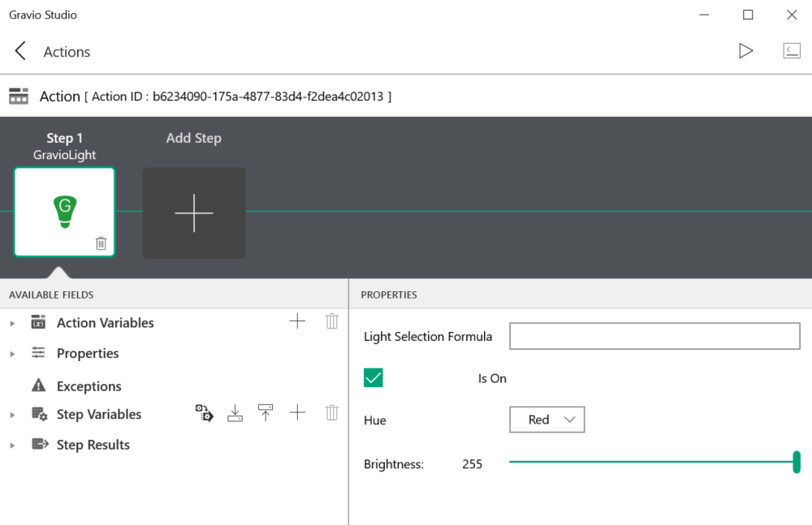Viewport: 812px width, 525px height.
Task: Expand the Step Results tree node
Action: [12, 445]
